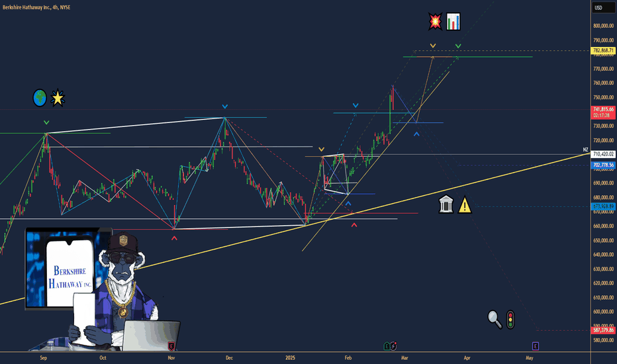Click the red 587,379.86 price label

[603, 330]
